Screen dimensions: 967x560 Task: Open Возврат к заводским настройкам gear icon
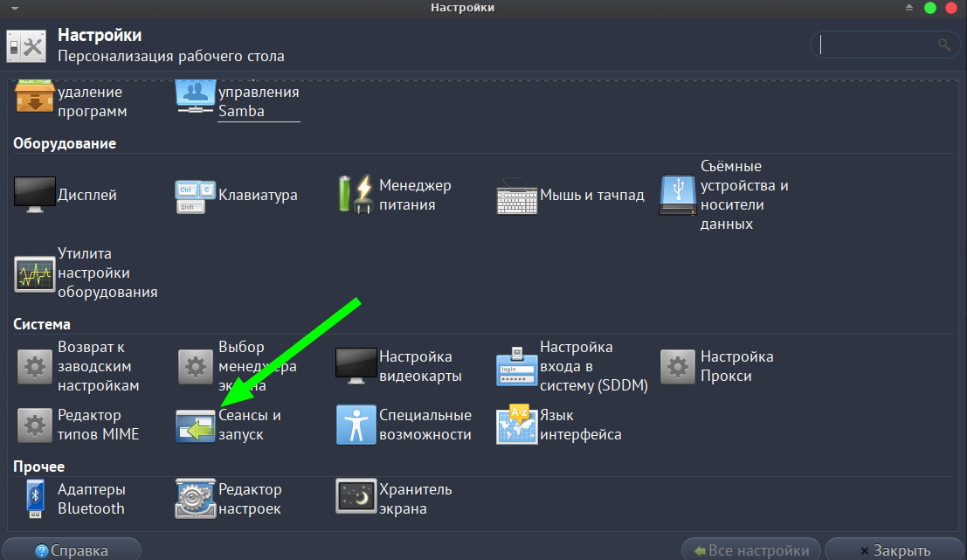click(35, 367)
